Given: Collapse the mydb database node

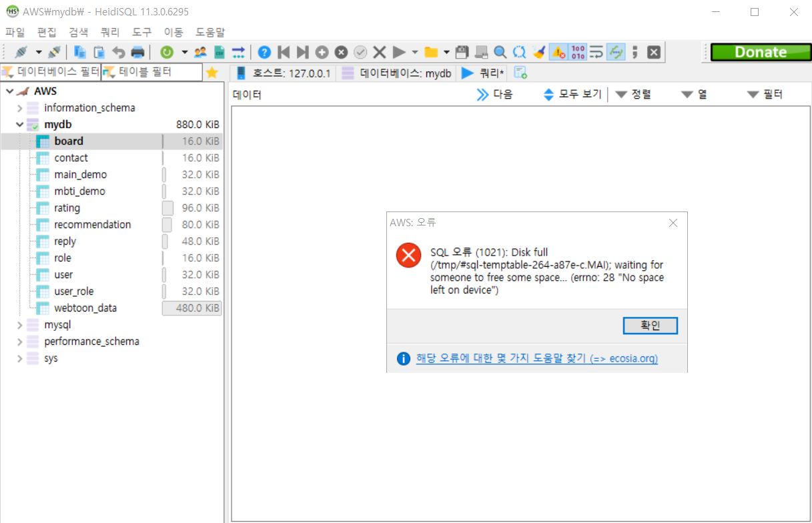Looking at the screenshot, I should 20,125.
